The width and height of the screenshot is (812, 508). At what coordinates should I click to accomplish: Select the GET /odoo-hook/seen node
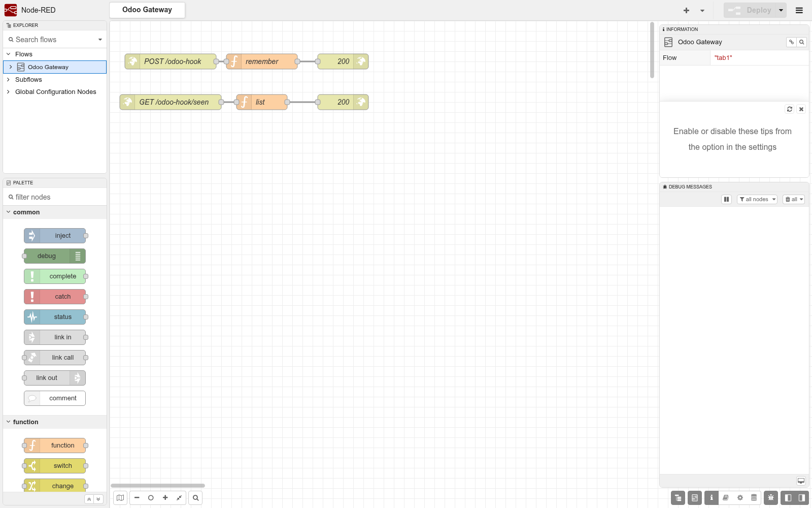[171, 102]
